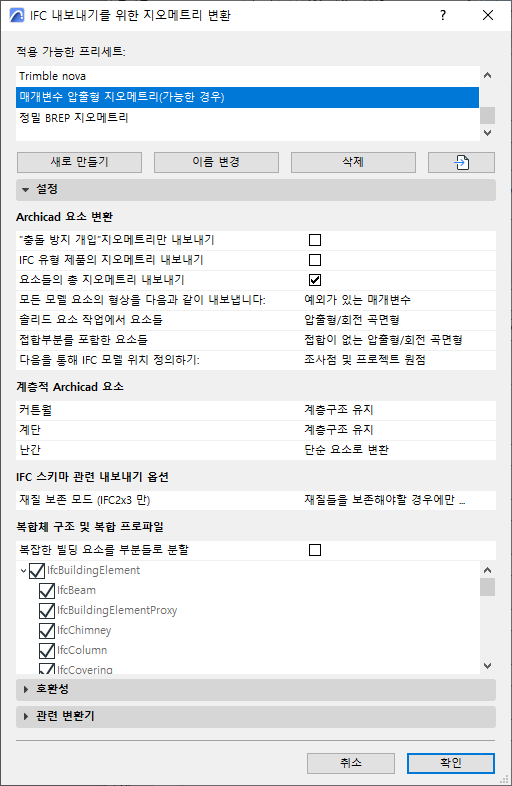This screenshot has height=786, width=512.
Task: Click the 모든 모델 요소의 형상을 row label
Action: coord(142,300)
